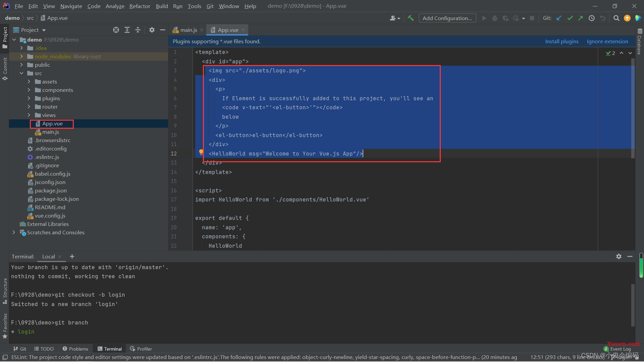Click the Settings/gear icon in Project panel
The height and width of the screenshot is (362, 644).
pyautogui.click(x=151, y=29)
